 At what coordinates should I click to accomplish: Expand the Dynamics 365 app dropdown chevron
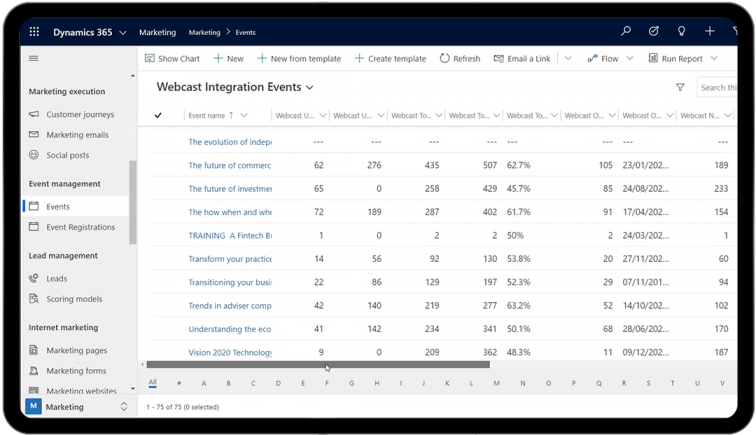point(123,32)
